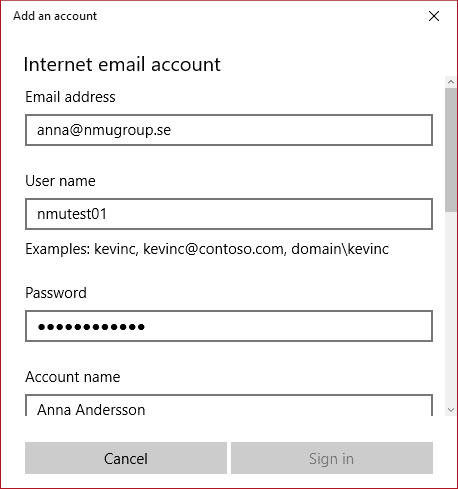
Task: Click the 'Internet email account' heading
Action: pyautogui.click(x=122, y=64)
